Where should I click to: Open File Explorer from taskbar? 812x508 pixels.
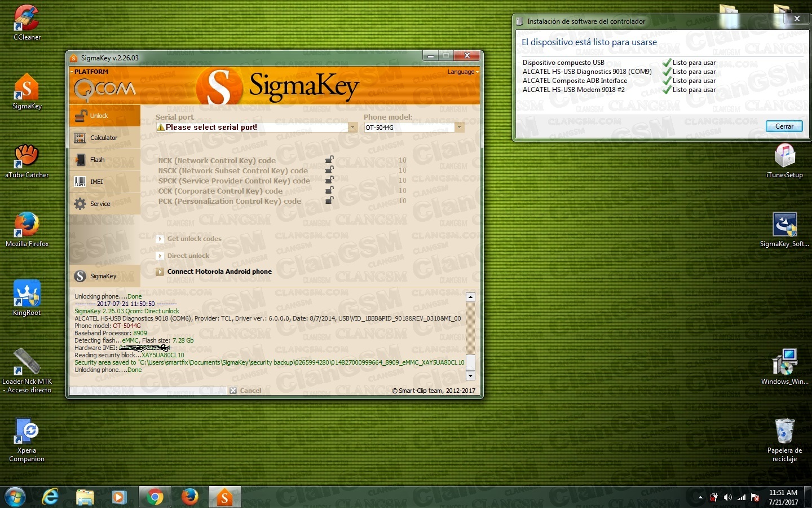85,497
